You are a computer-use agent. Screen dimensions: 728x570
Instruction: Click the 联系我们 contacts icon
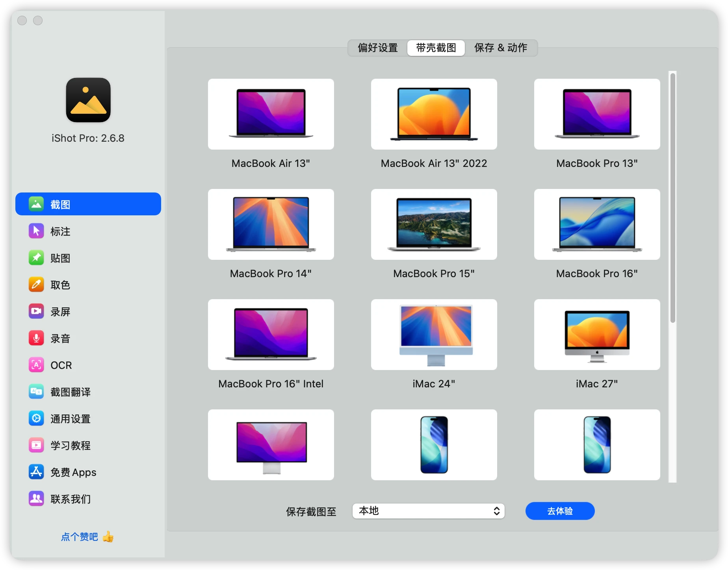pos(36,498)
